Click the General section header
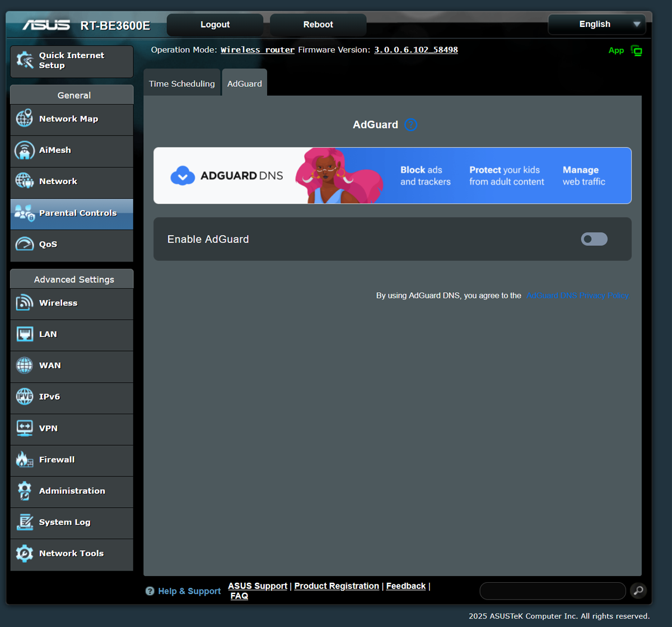Viewport: 672px width, 627px height. coord(72,95)
